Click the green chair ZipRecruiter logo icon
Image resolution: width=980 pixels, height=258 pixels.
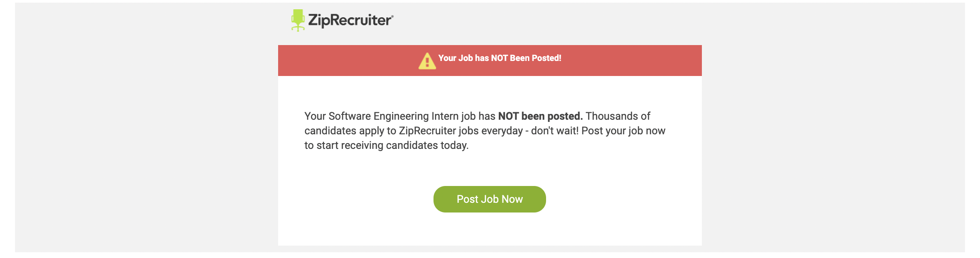298,20
